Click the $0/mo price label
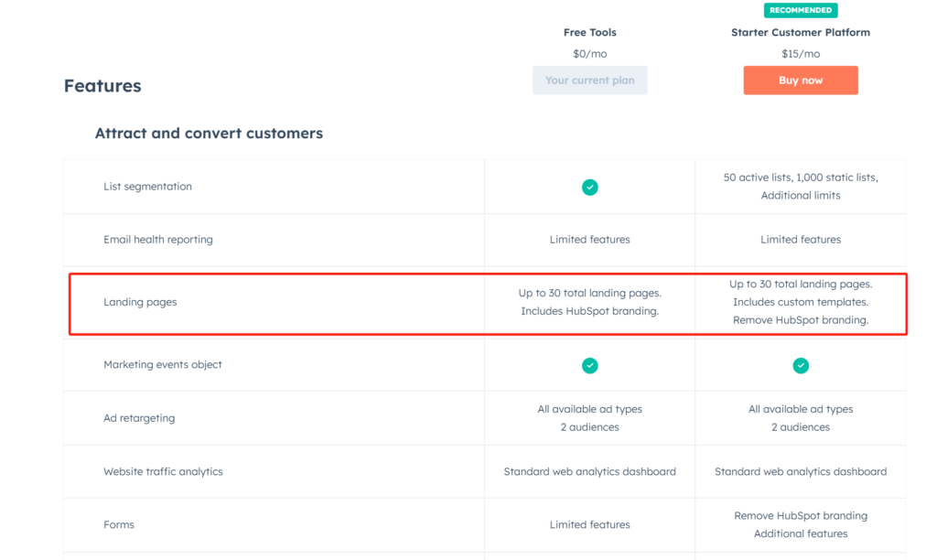The height and width of the screenshot is (560, 937). point(590,54)
